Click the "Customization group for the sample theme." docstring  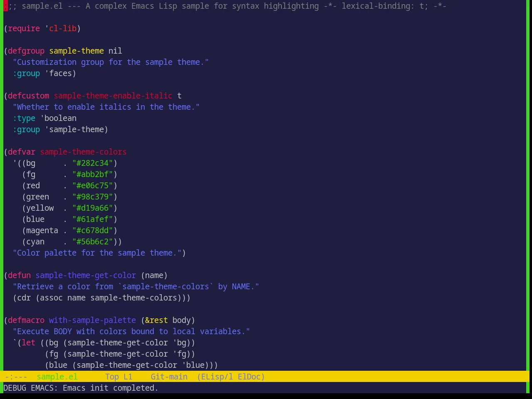(111, 62)
